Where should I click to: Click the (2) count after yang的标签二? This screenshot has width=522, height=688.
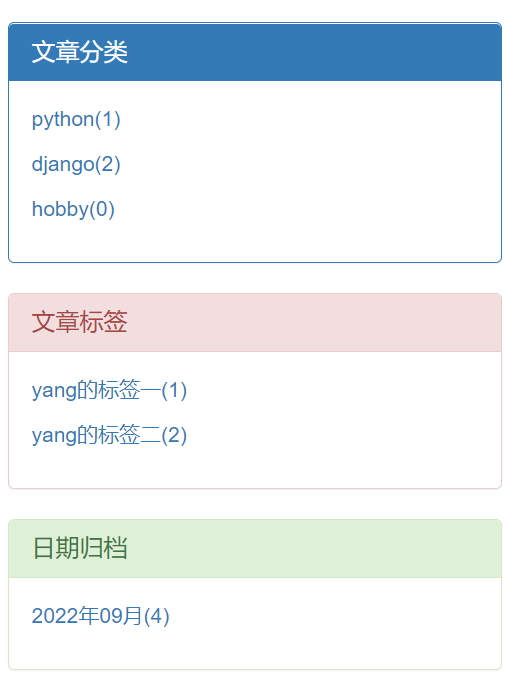[174, 435]
